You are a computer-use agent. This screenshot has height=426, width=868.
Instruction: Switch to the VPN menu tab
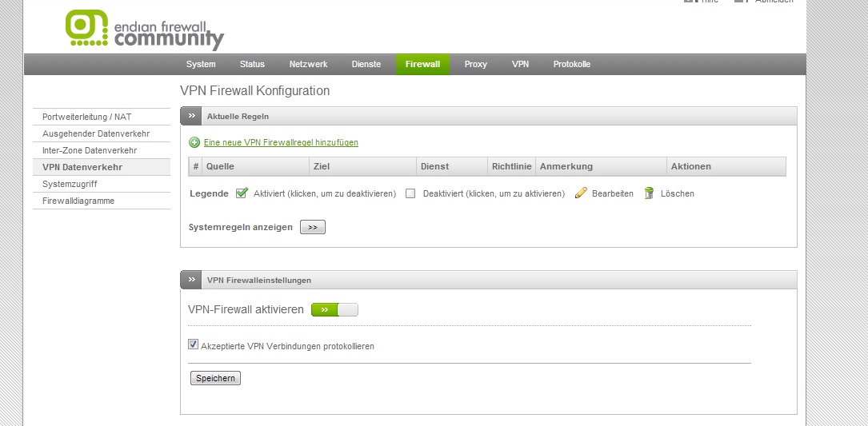[520, 65]
